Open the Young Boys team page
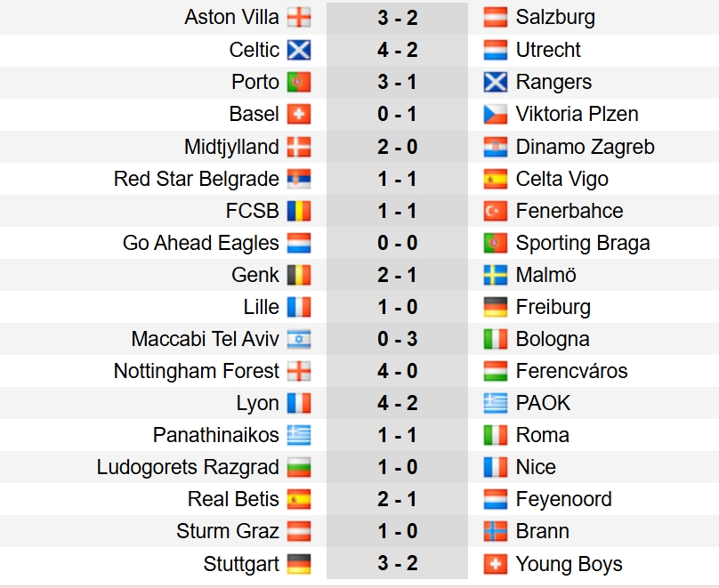Viewport: 719px width, 588px height. point(569,564)
